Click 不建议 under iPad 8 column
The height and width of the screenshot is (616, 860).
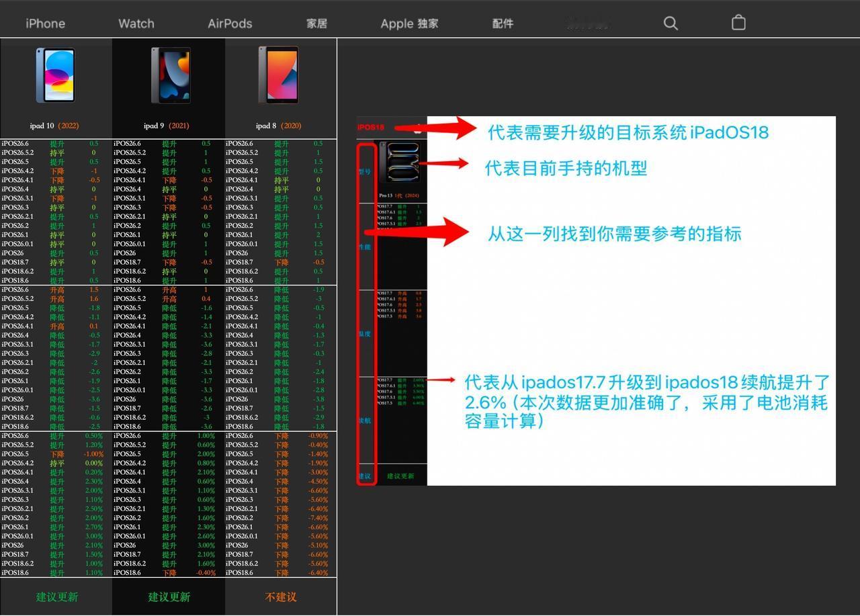[281, 597]
